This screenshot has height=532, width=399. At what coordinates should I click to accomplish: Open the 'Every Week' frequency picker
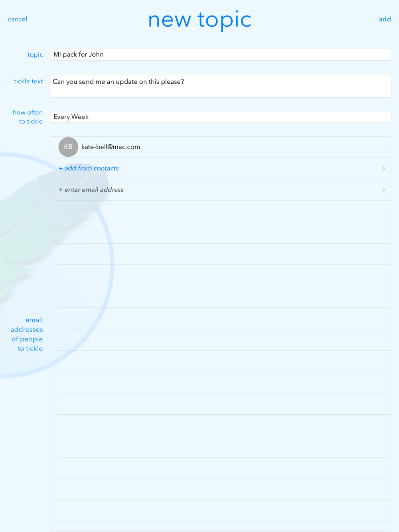tap(221, 117)
